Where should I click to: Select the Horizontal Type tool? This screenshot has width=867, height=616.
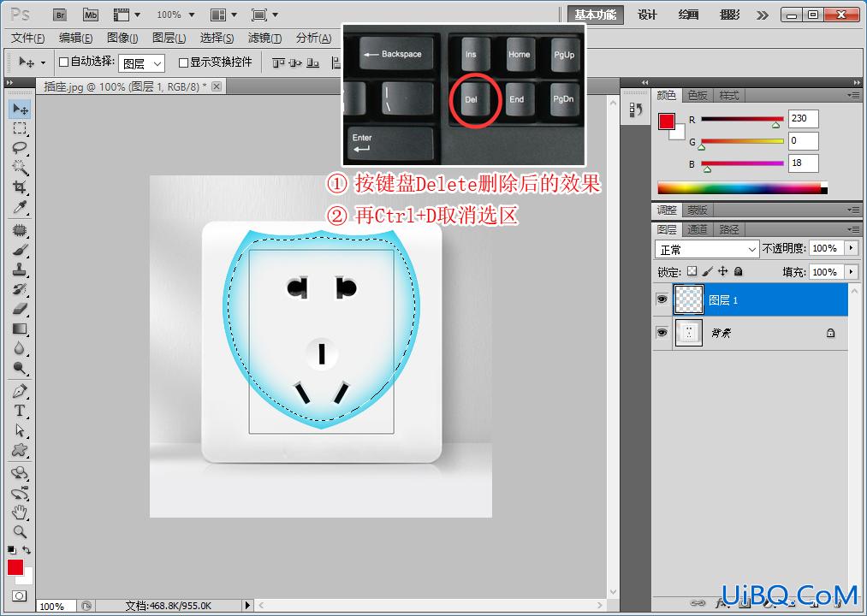pos(20,411)
